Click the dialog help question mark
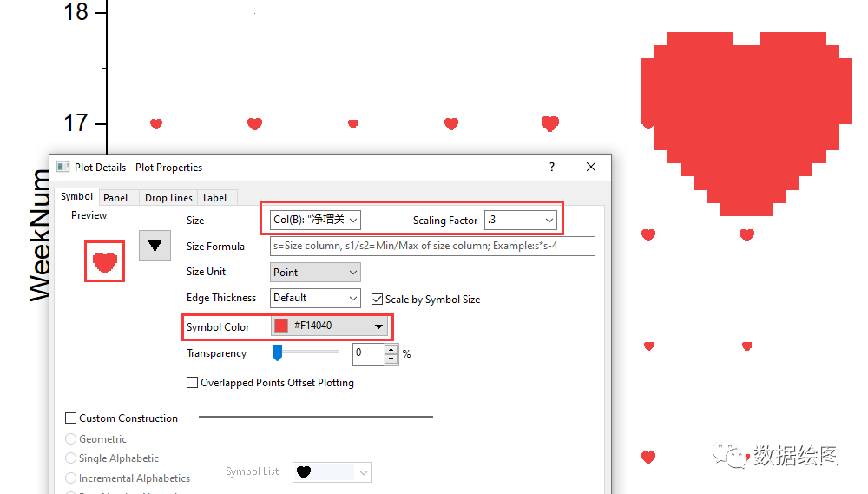 coord(552,167)
